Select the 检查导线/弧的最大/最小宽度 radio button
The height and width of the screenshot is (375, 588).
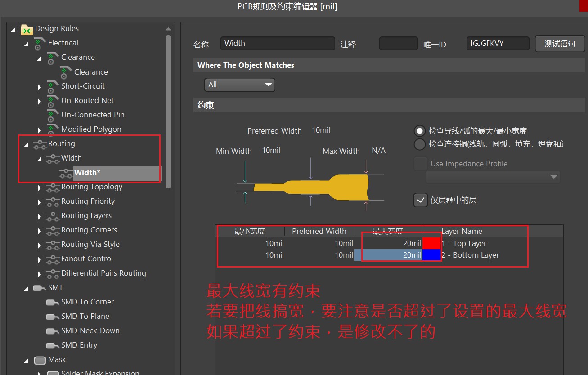pyautogui.click(x=420, y=131)
